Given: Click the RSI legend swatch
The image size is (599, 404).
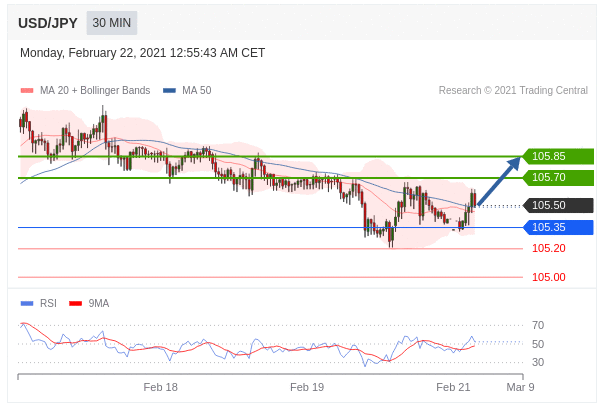Looking at the screenshot, I should [x=27, y=304].
